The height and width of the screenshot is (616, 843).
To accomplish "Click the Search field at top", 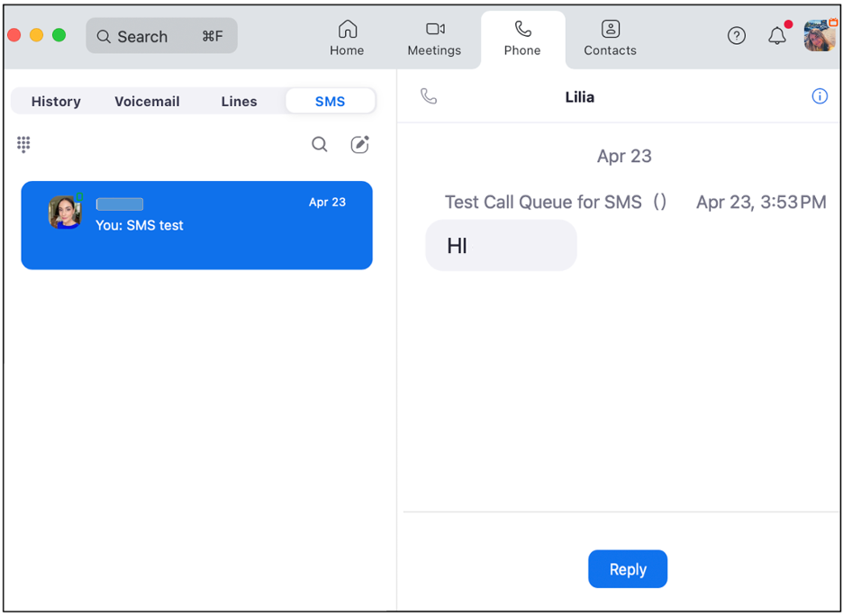I will tap(161, 36).
